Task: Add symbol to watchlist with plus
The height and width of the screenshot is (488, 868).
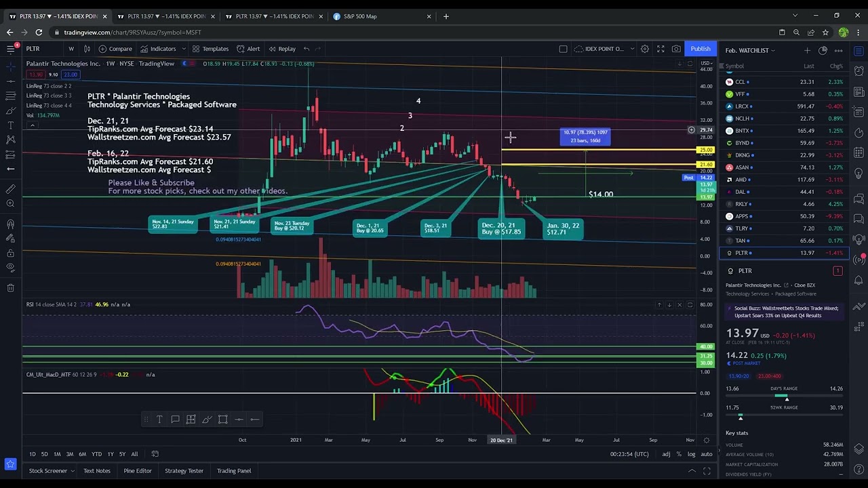Action: 807,50
